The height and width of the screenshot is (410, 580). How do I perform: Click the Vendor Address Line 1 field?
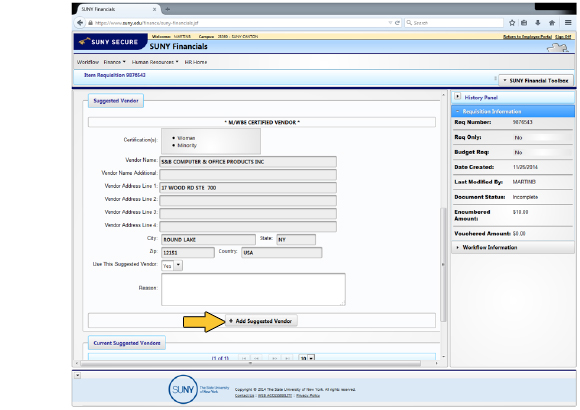click(x=248, y=188)
